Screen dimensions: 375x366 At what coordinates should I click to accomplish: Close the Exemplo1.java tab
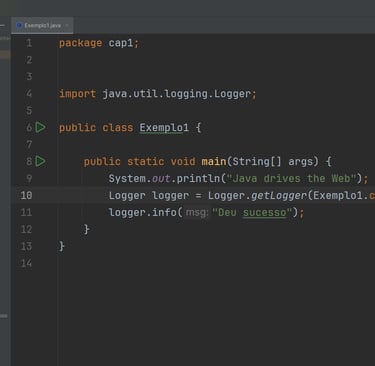click(67, 25)
